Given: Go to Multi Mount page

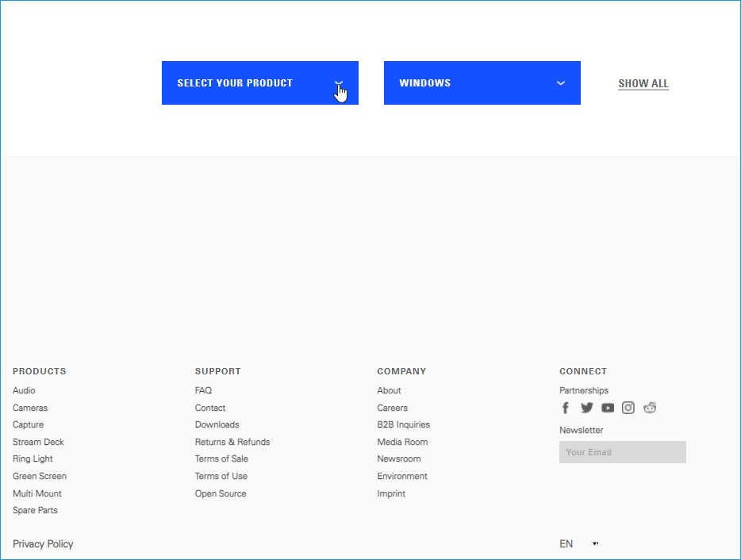Looking at the screenshot, I should point(37,493).
